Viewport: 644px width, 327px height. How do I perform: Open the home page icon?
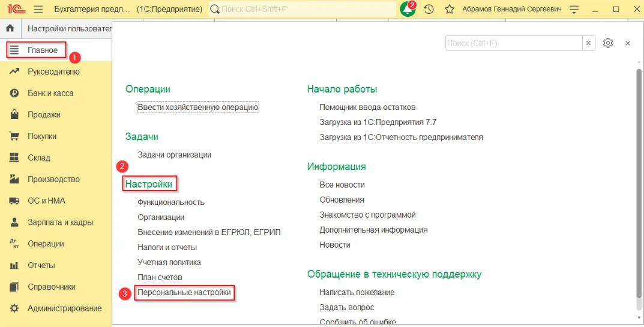[x=10, y=28]
